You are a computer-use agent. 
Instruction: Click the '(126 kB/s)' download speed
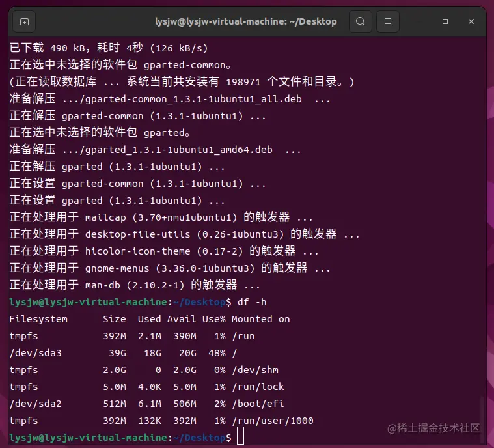[179, 48]
